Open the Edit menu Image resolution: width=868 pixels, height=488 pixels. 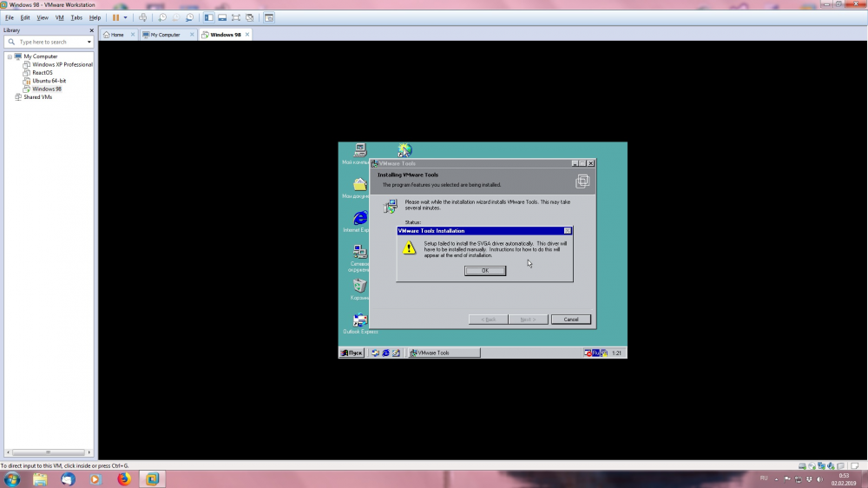[25, 17]
